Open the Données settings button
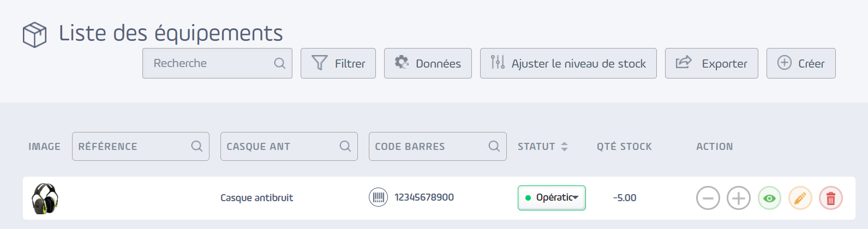Viewport: 868px width, 229px height. pos(428,63)
